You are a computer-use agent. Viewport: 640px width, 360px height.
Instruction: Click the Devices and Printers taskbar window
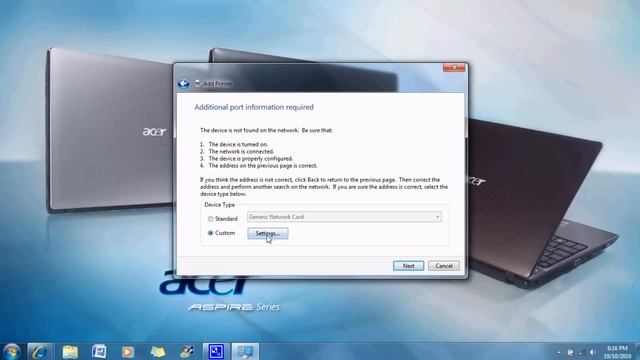(245, 351)
